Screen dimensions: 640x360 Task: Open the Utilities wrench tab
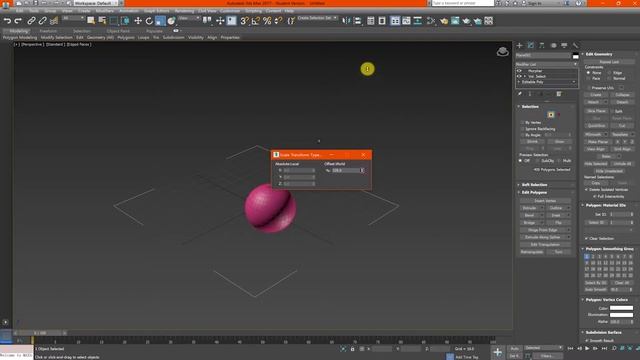[575, 45]
